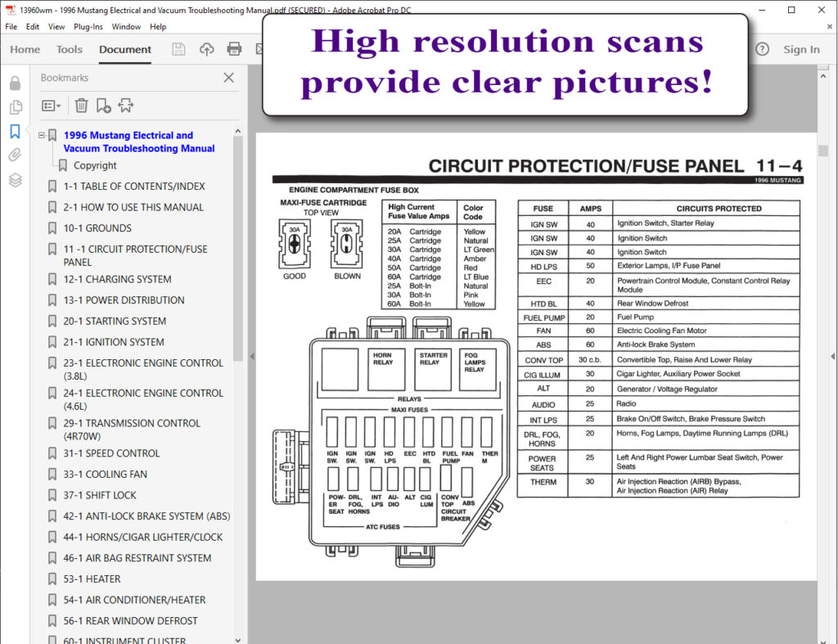
Task: Jump to 10-1 GROUNDS bookmark
Action: pyautogui.click(x=97, y=228)
